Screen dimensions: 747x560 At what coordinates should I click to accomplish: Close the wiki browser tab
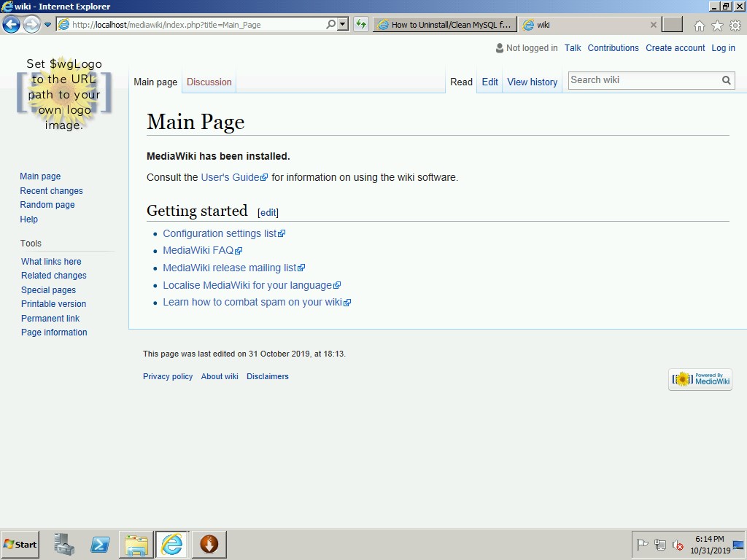[654, 25]
